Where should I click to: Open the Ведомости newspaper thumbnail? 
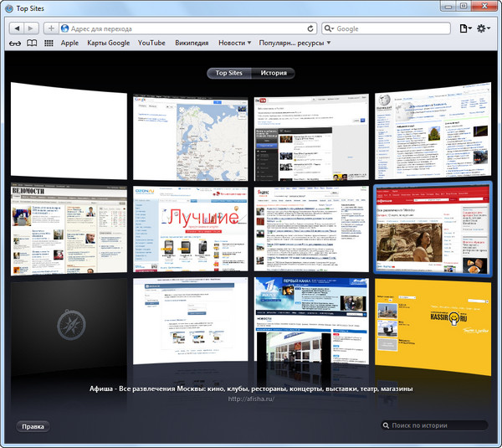69,229
